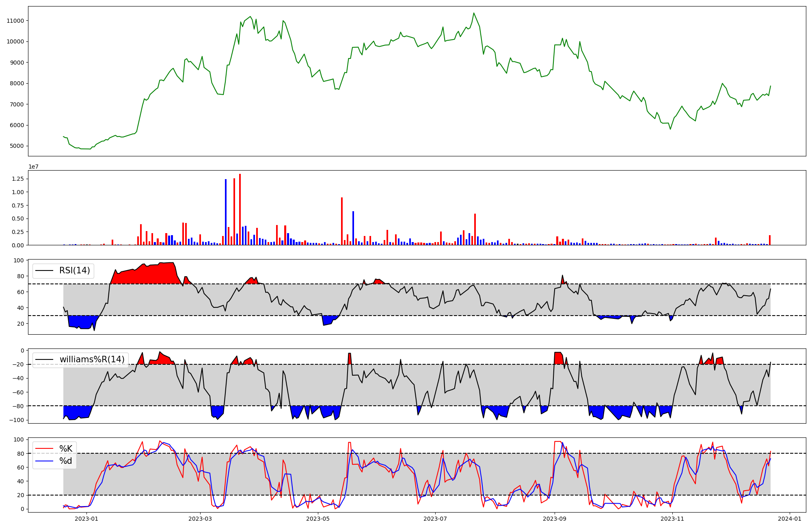Image resolution: width=812 pixels, height=528 pixels.
Task: Click the 2023-09 x-axis date label
Action: tap(555, 519)
